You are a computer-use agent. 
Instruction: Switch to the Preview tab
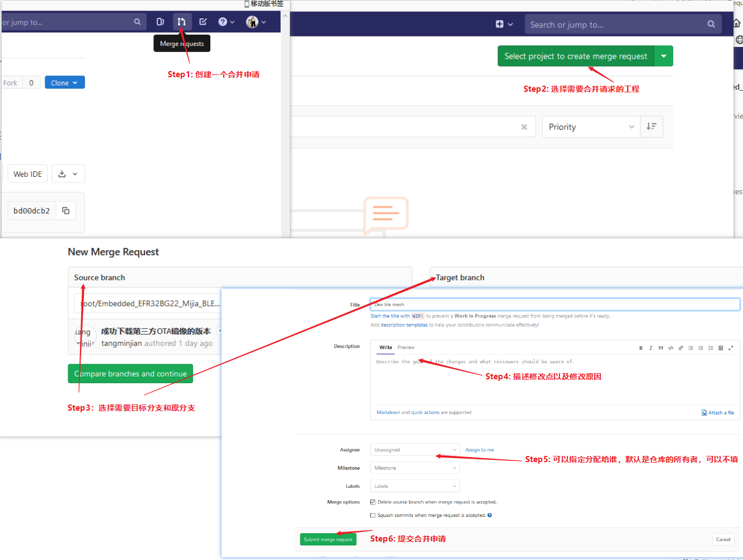tap(406, 347)
